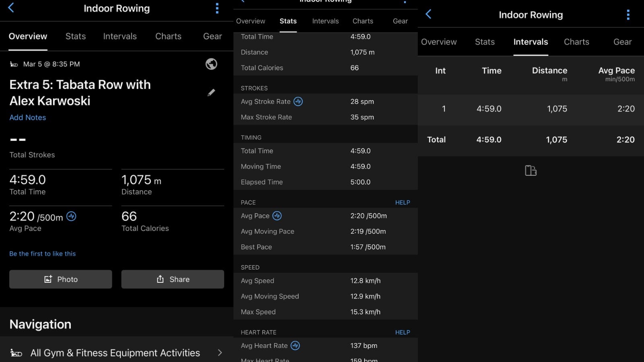Tap insight icon beside 2:20 /500m Avg Pace

[71, 216]
